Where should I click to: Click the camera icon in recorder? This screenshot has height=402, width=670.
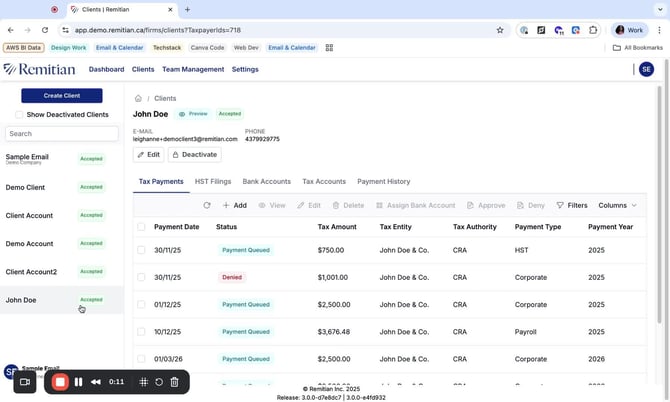coord(25,382)
